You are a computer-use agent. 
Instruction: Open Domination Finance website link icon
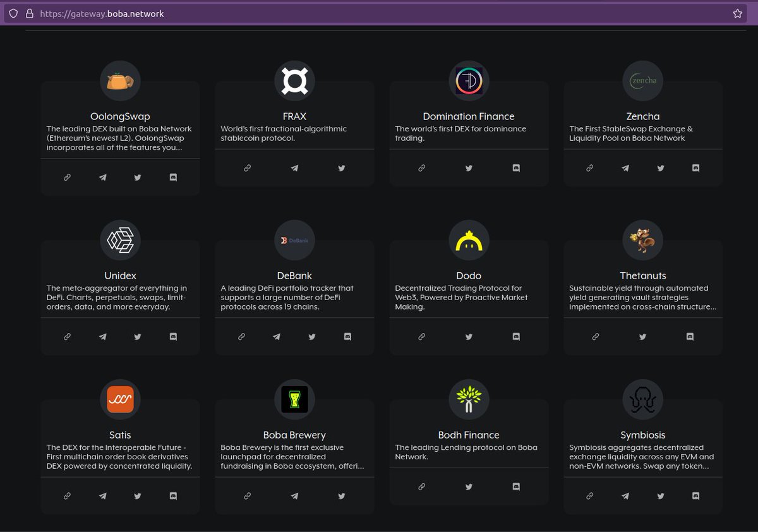[x=421, y=168]
